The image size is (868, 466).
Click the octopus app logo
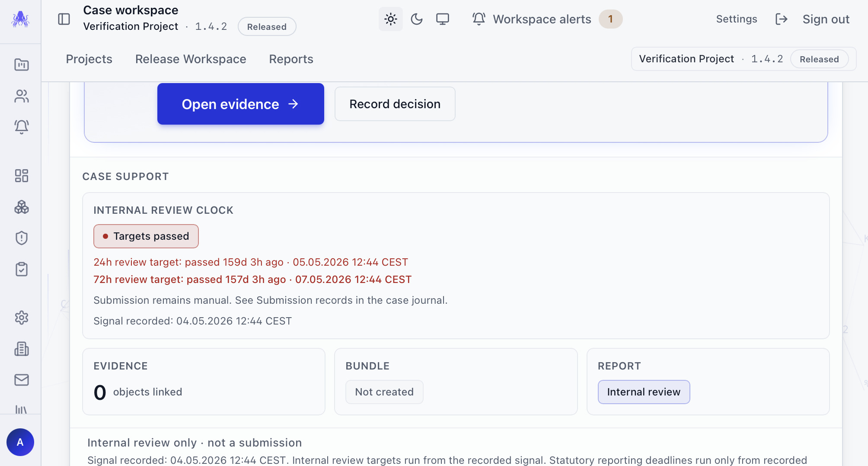pyautogui.click(x=20, y=19)
